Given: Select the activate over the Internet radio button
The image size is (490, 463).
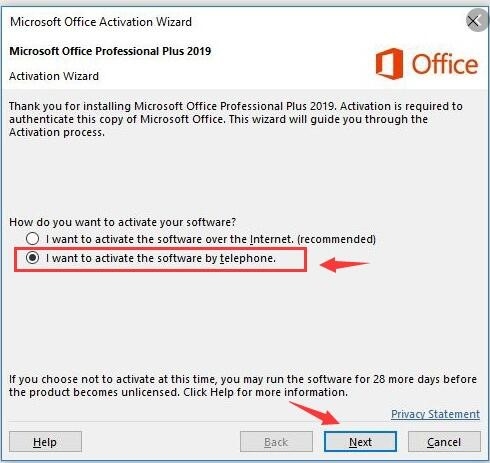Looking at the screenshot, I should point(32,239).
